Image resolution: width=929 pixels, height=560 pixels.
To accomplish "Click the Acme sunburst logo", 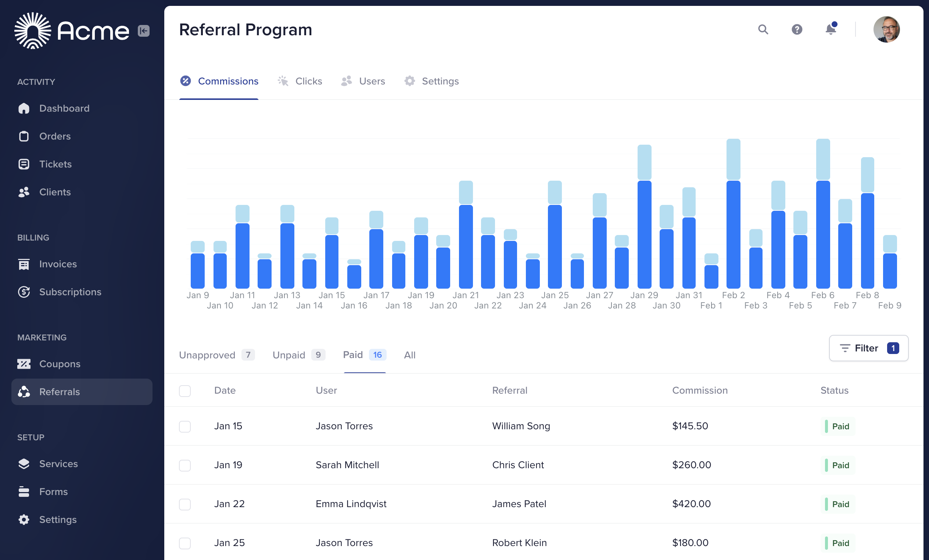I will pyautogui.click(x=33, y=30).
